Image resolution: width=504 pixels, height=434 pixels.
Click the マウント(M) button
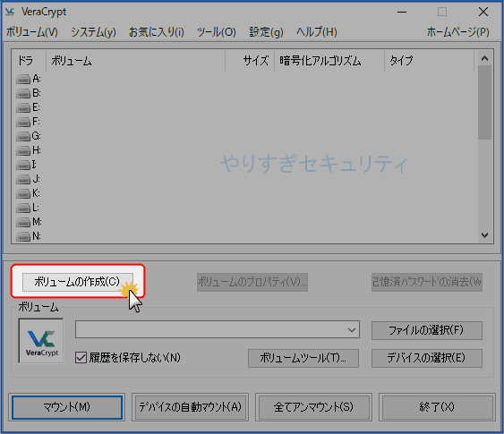coord(67,407)
